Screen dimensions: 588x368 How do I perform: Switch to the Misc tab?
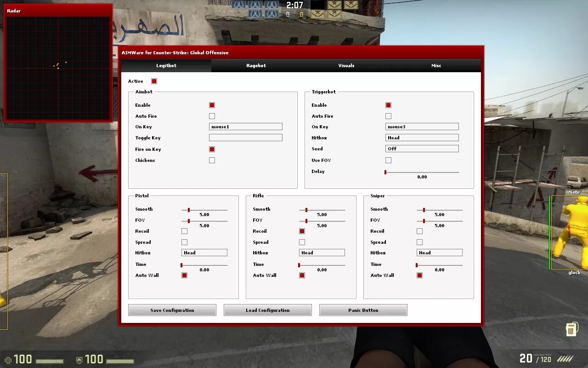click(436, 66)
